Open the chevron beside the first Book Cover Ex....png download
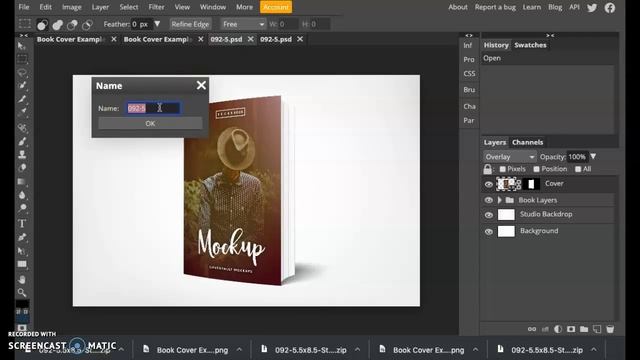 point(239,350)
